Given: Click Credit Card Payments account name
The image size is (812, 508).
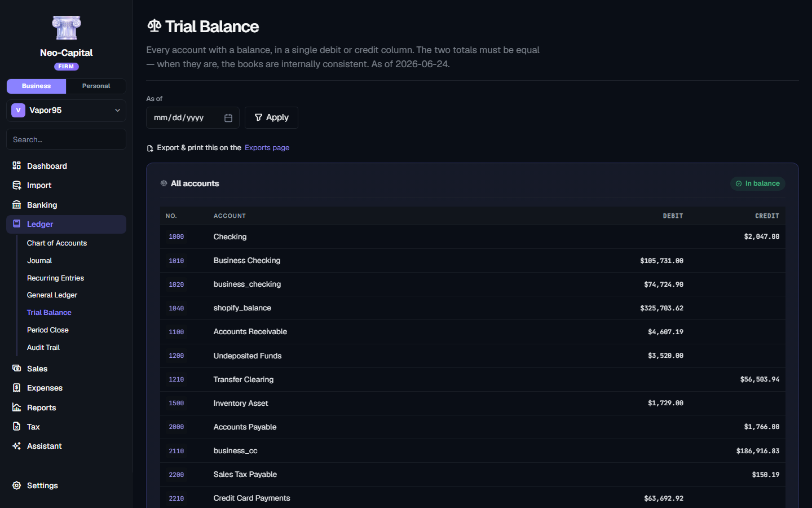Looking at the screenshot, I should pyautogui.click(x=251, y=498).
